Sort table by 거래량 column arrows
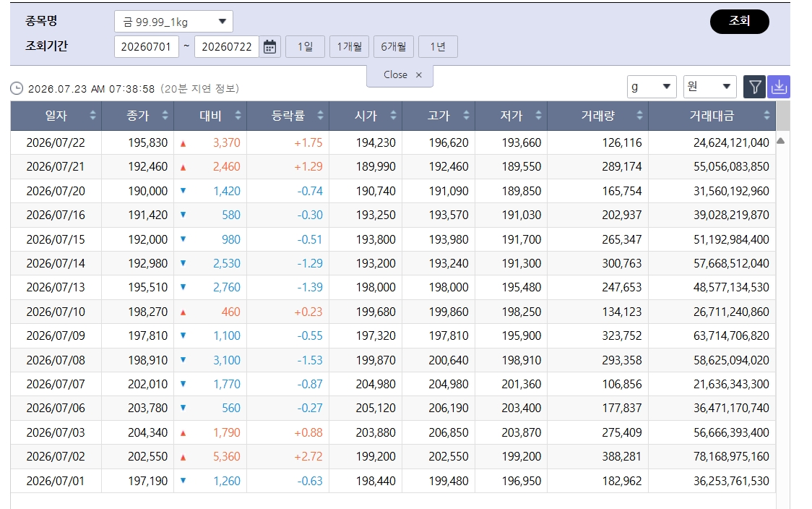The height and width of the screenshot is (509, 812). coord(639,116)
